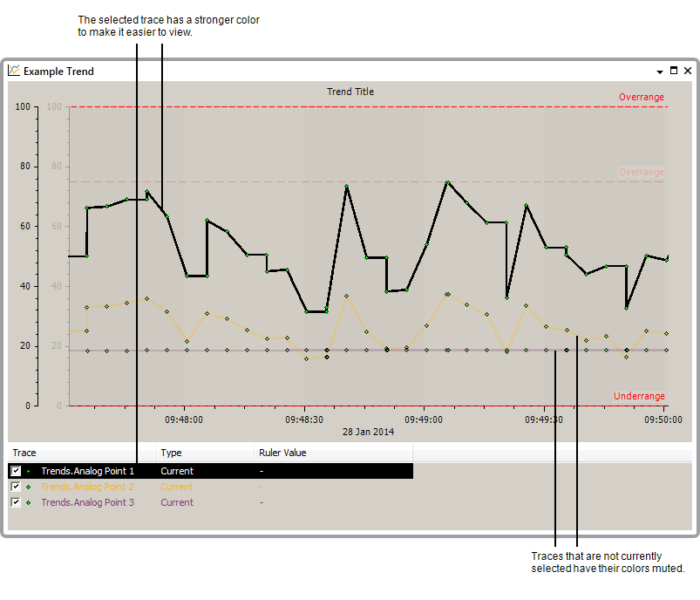
Task: Open the window options dropdown arrow
Action: point(660,71)
